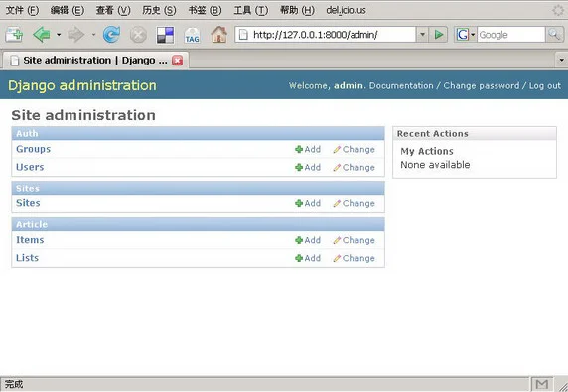
Task: Open the 工具 (T) menu
Action: tap(251, 10)
